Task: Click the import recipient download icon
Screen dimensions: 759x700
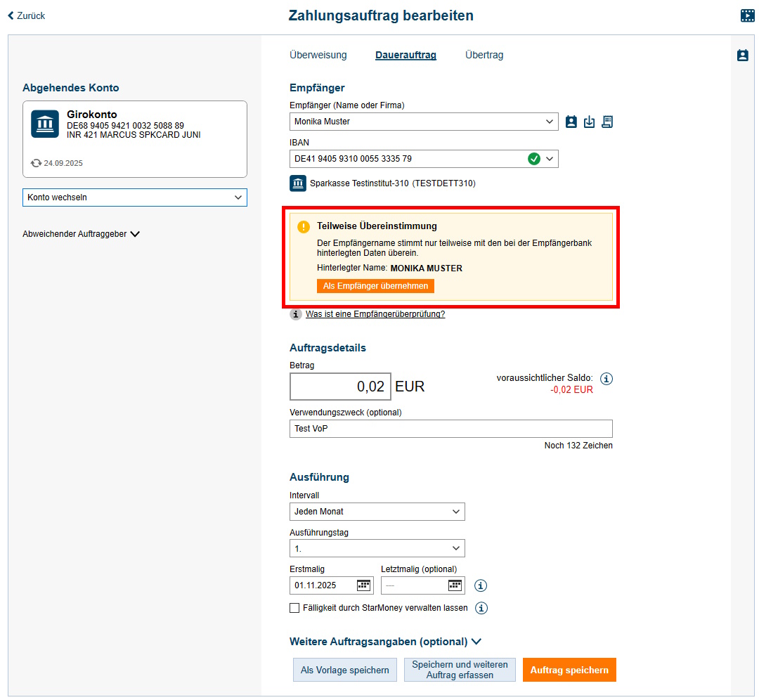Action: coord(589,122)
